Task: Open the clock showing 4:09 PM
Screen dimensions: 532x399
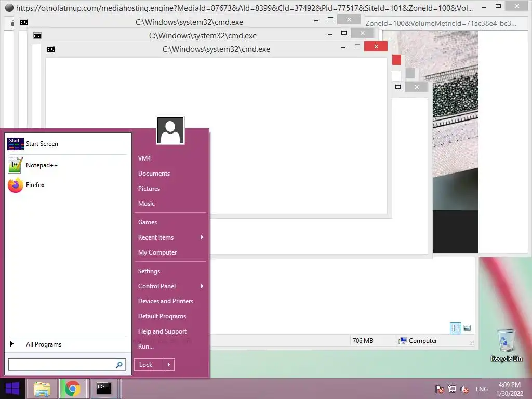Action: (x=509, y=389)
